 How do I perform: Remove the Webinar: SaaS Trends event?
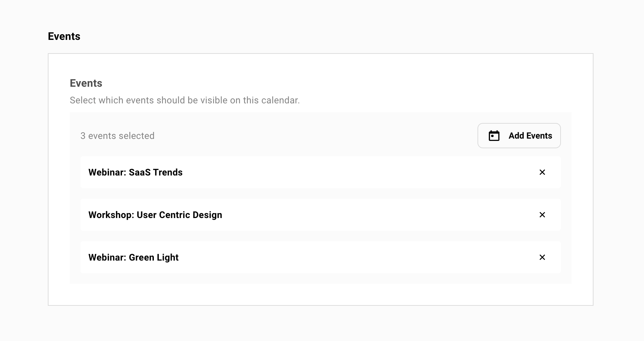[x=542, y=172]
